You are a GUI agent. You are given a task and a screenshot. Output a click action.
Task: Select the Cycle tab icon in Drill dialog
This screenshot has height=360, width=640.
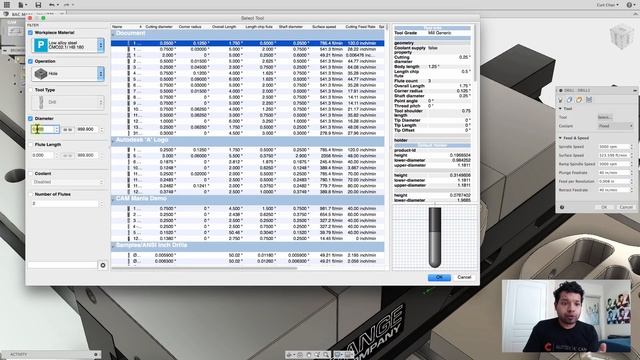pyautogui.click(x=589, y=100)
